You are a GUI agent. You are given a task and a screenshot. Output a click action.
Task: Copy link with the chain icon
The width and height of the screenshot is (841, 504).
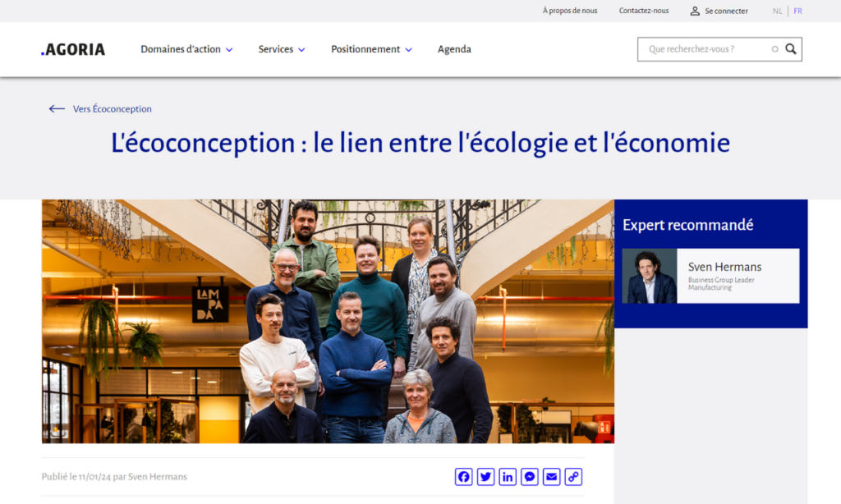[x=573, y=477]
